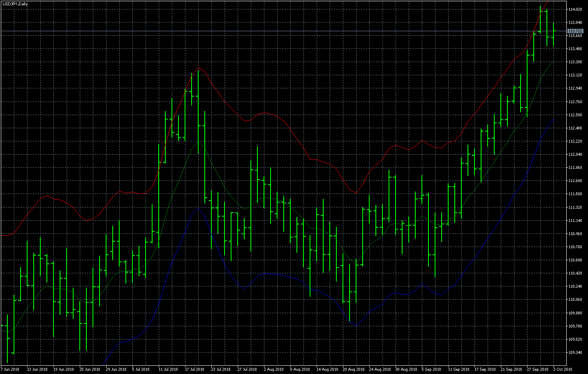This screenshot has width=588, height=374.
Task: Select the 24 Aug 2018 date label
Action: tap(380, 369)
